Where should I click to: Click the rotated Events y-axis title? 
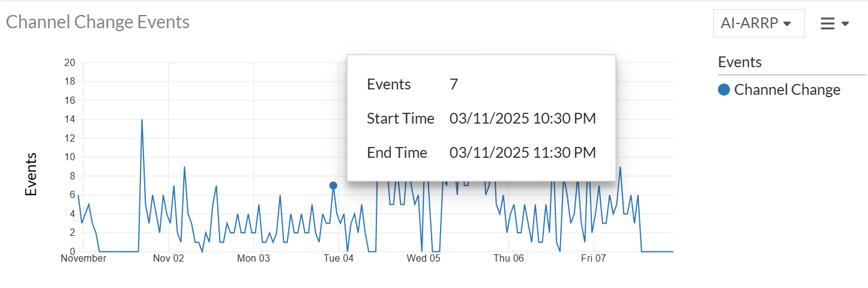31,174
